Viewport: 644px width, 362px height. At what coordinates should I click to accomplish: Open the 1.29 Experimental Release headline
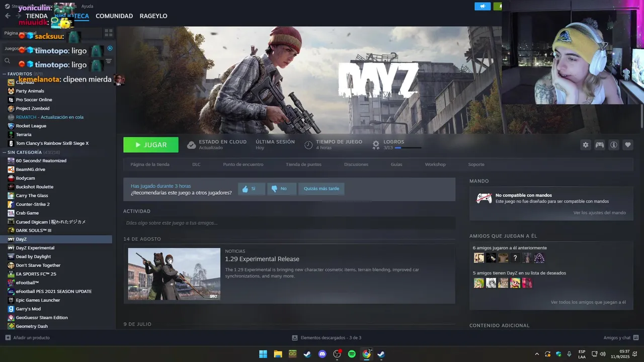[262, 259]
